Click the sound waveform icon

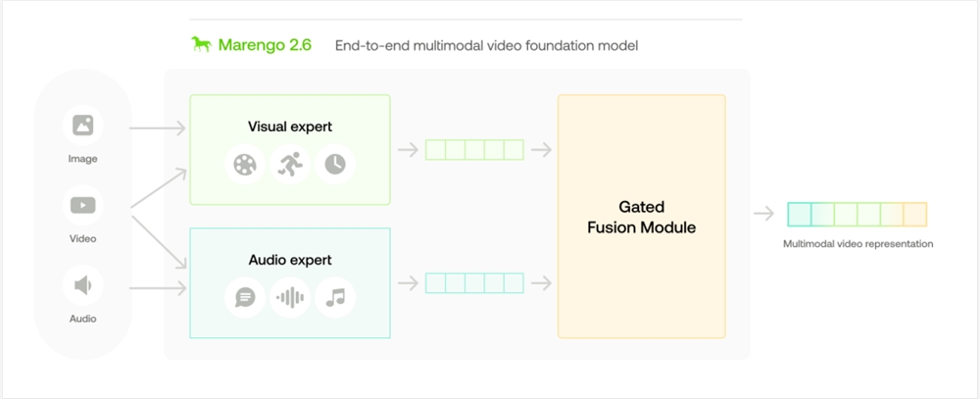click(290, 297)
